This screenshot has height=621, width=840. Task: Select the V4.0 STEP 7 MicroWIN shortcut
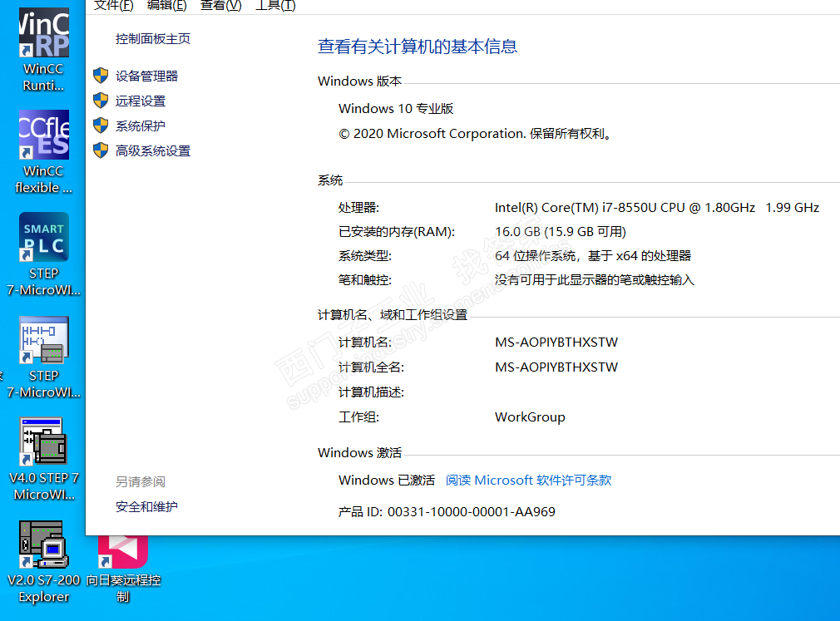pyautogui.click(x=44, y=459)
